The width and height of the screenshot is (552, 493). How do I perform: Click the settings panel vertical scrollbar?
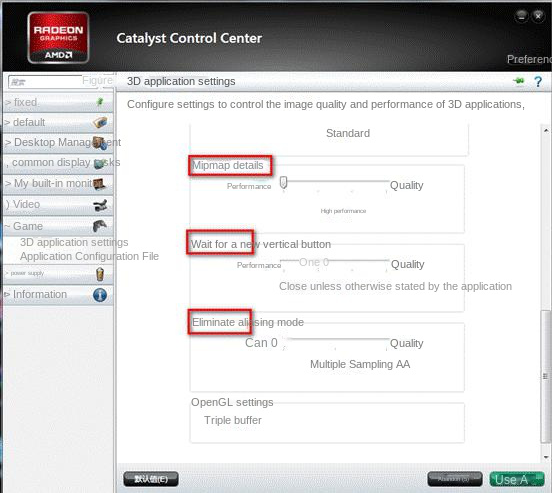[545, 376]
